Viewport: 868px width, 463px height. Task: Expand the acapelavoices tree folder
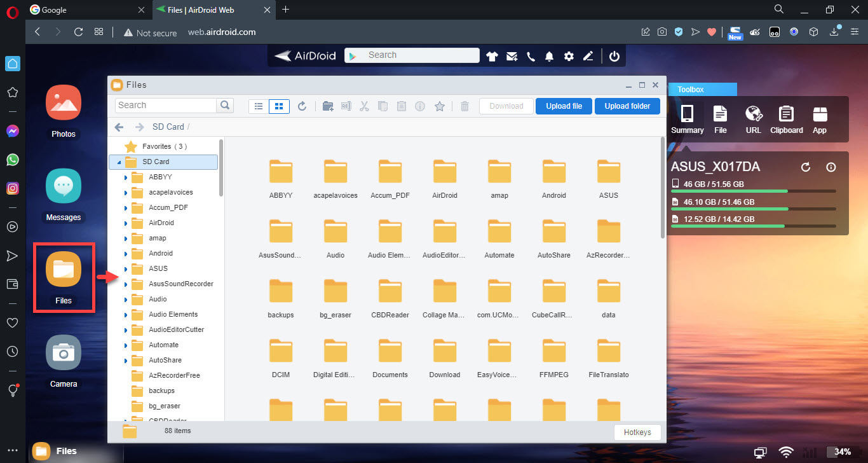[x=126, y=193]
